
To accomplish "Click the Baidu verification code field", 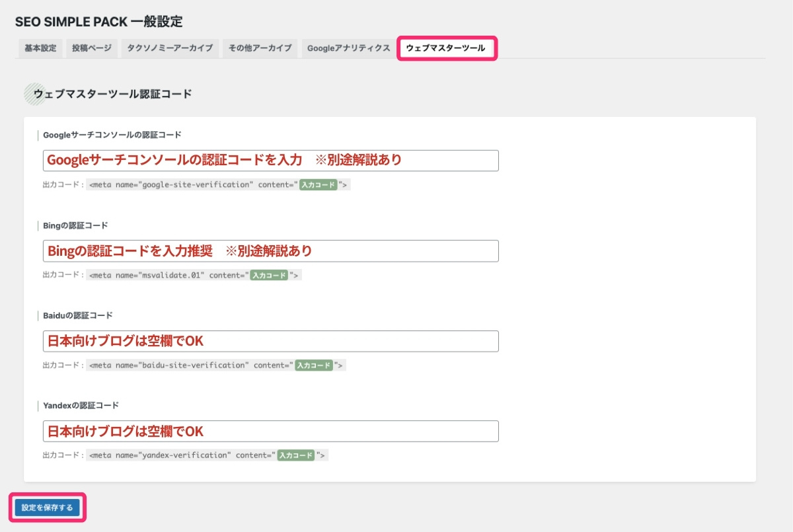I will 270,341.
